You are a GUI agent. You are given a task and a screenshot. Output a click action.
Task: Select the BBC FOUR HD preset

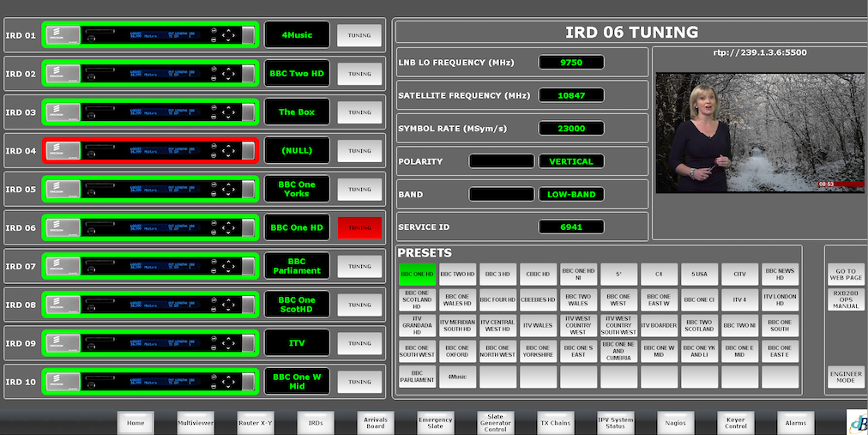point(497,299)
